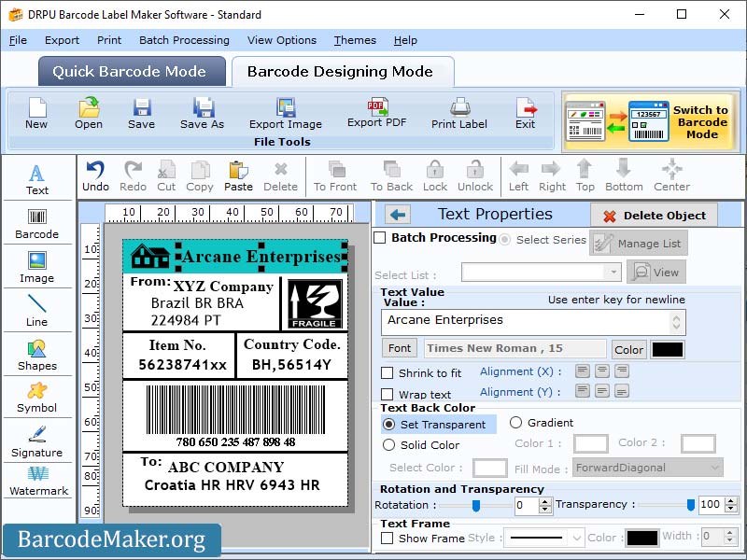Open the Batch Processing menu
Screen dimensions: 747x560
[x=184, y=40]
